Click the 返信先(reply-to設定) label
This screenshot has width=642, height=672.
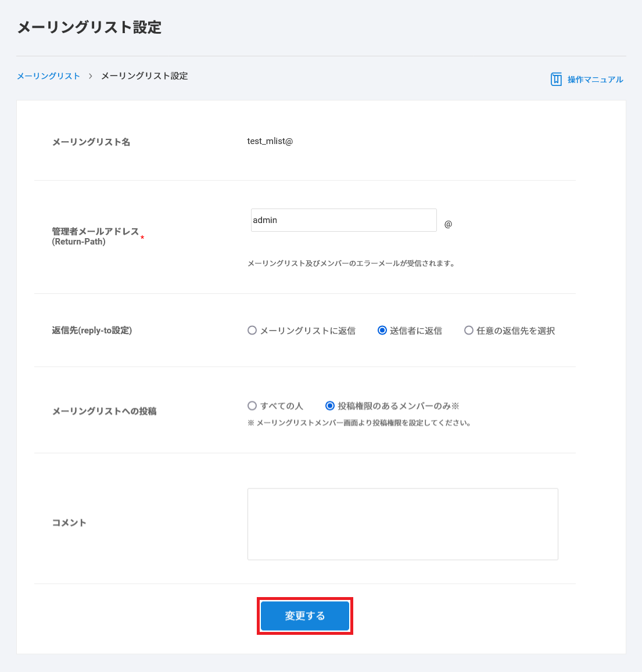point(92,330)
